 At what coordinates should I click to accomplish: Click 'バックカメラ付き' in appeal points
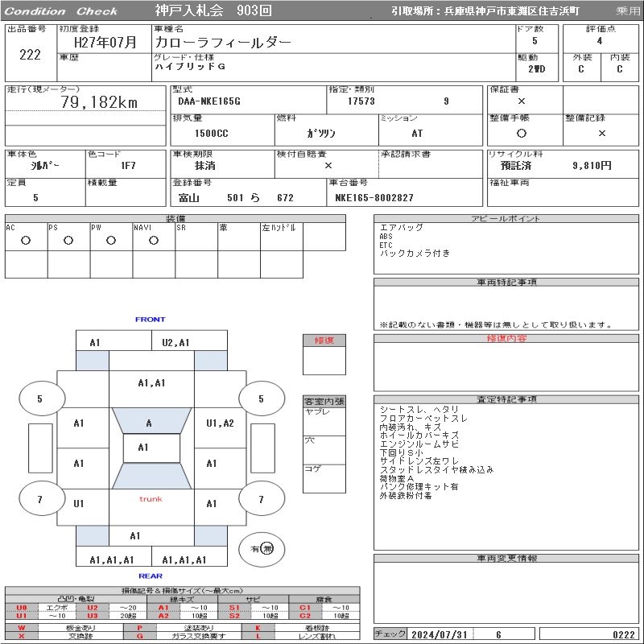[x=415, y=254]
